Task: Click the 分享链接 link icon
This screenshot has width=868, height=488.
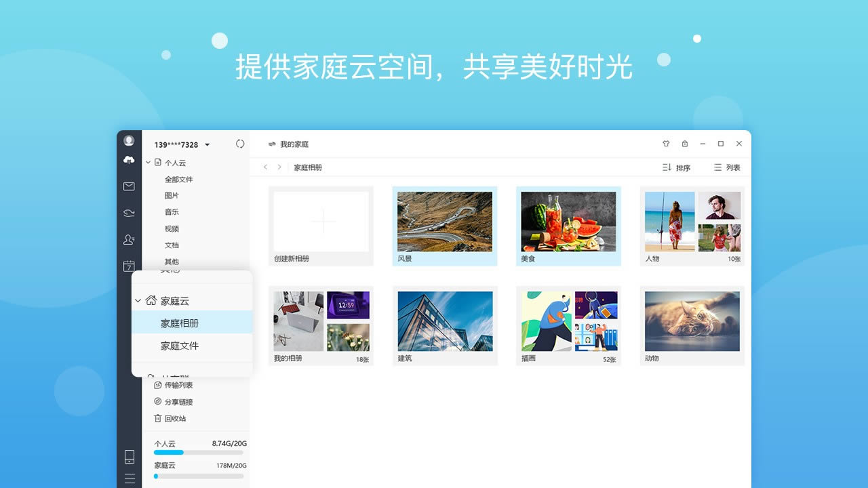Action: coord(158,401)
